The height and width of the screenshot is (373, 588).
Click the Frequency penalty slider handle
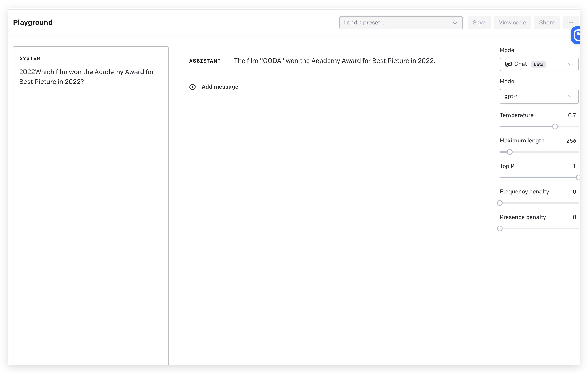pyautogui.click(x=500, y=203)
